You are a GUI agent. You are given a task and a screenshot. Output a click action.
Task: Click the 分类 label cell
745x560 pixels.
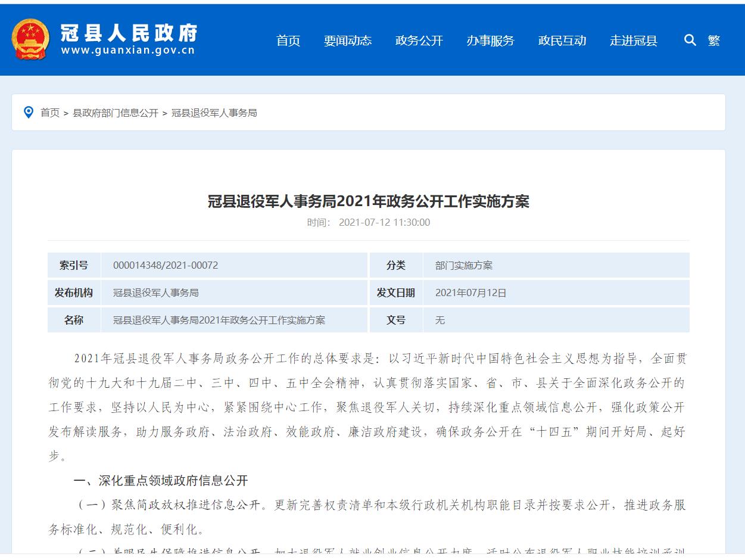[x=396, y=265]
